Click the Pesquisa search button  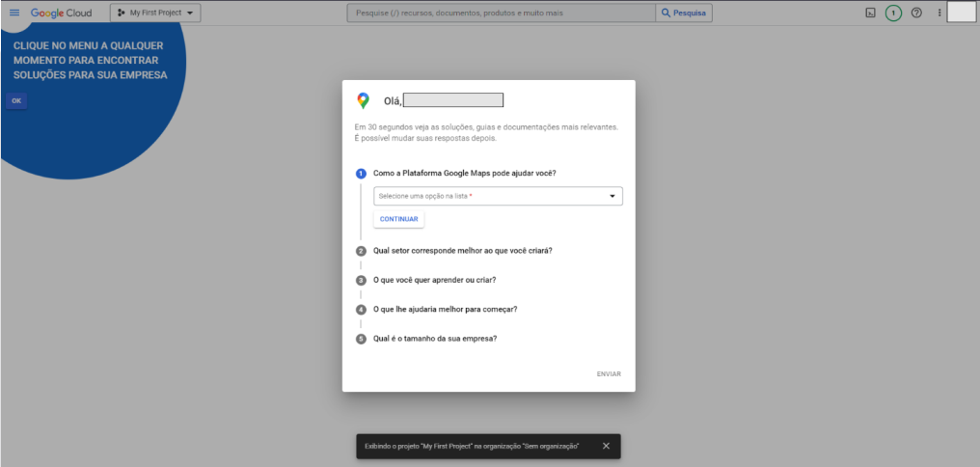684,13
